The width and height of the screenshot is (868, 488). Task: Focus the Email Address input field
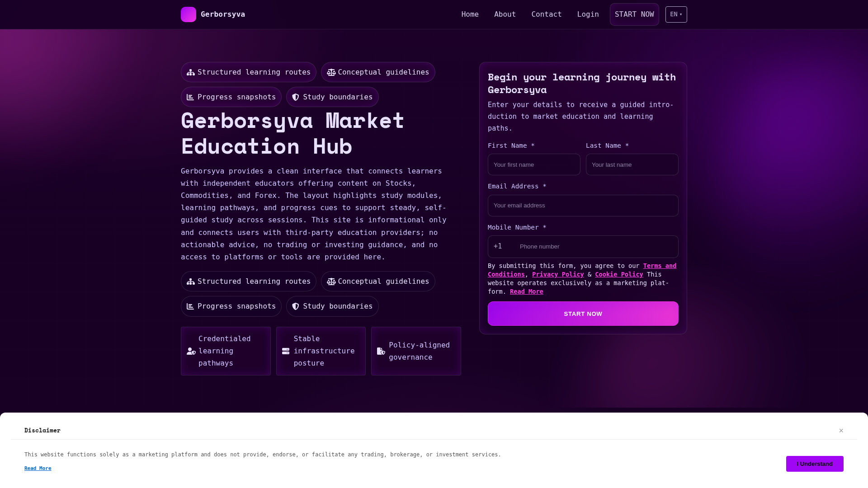(x=583, y=206)
